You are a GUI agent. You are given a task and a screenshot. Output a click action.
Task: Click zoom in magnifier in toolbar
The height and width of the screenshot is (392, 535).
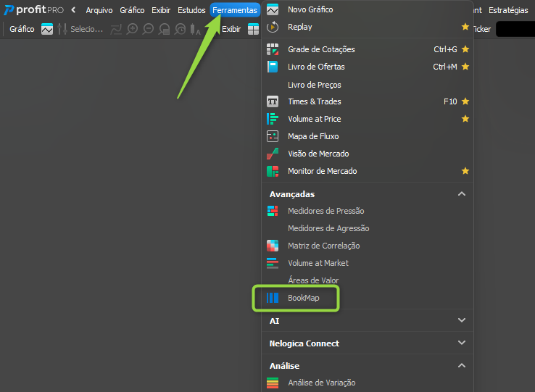pos(132,29)
